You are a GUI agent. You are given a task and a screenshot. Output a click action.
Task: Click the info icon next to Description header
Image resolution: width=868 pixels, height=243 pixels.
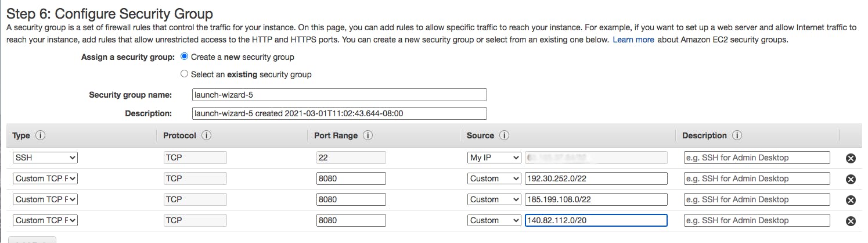[737, 135]
